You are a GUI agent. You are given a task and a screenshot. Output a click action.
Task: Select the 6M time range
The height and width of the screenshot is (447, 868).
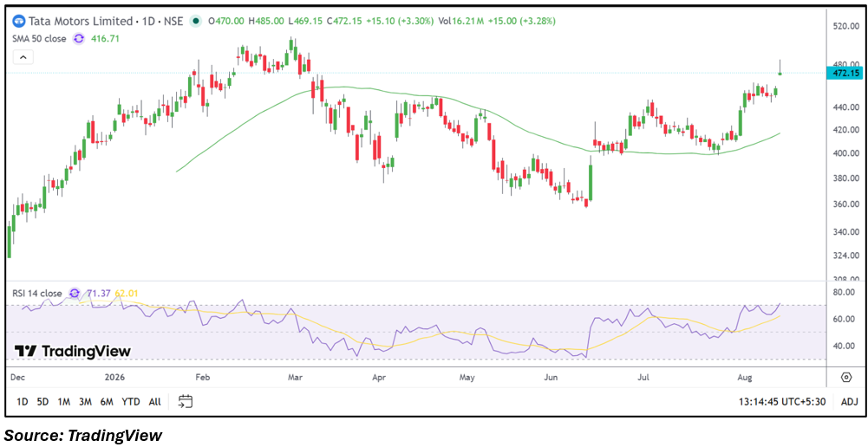click(x=107, y=402)
